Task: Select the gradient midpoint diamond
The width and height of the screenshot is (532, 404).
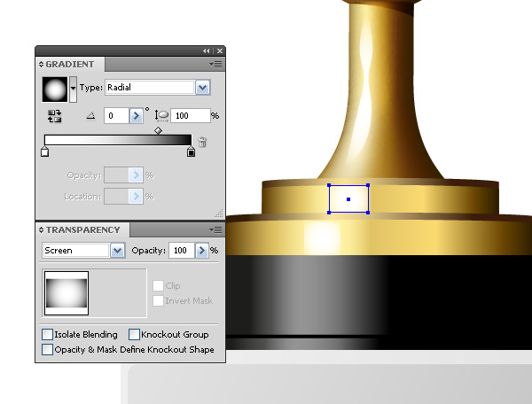Action: [x=158, y=130]
